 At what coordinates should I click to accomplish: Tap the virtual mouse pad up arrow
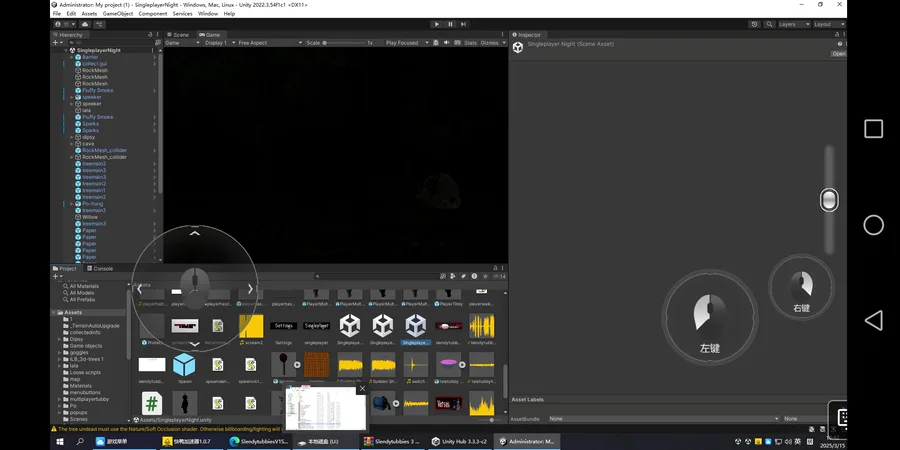[195, 233]
